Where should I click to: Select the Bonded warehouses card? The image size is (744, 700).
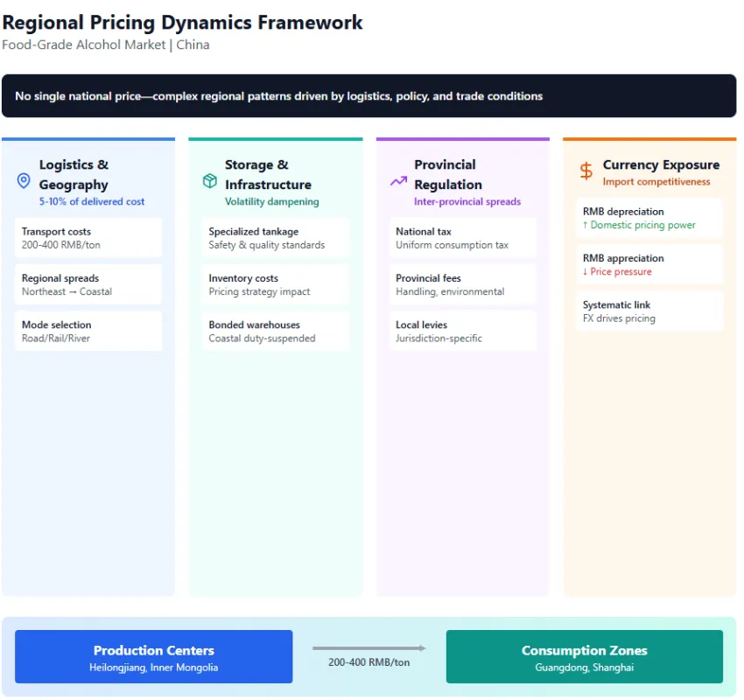click(276, 331)
